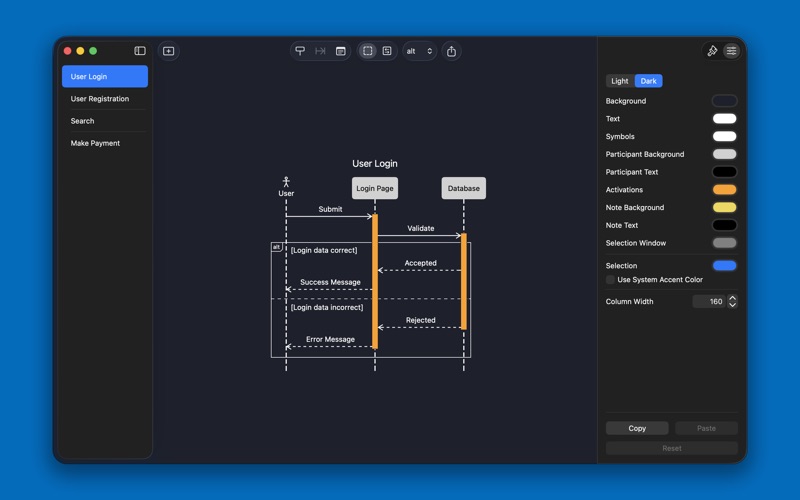The width and height of the screenshot is (800, 500).
Task: Switch theme to Light
Action: (x=619, y=81)
